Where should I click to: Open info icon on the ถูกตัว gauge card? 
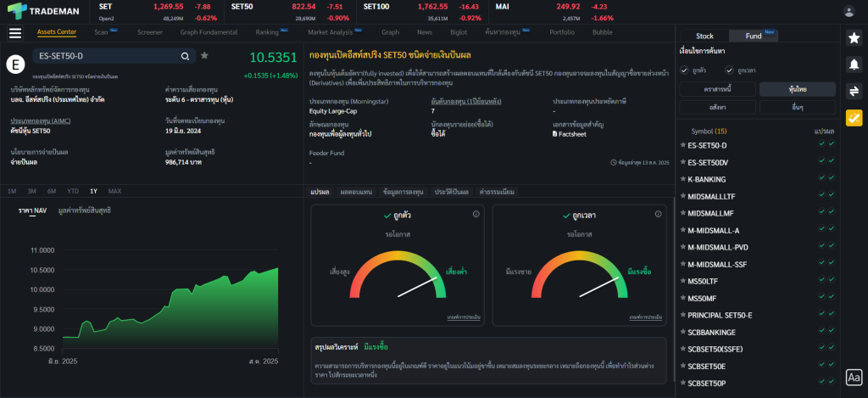point(476,214)
